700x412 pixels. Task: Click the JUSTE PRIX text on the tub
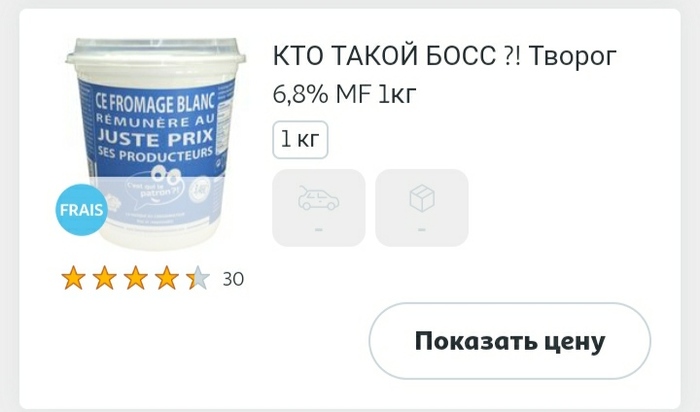pos(155,137)
